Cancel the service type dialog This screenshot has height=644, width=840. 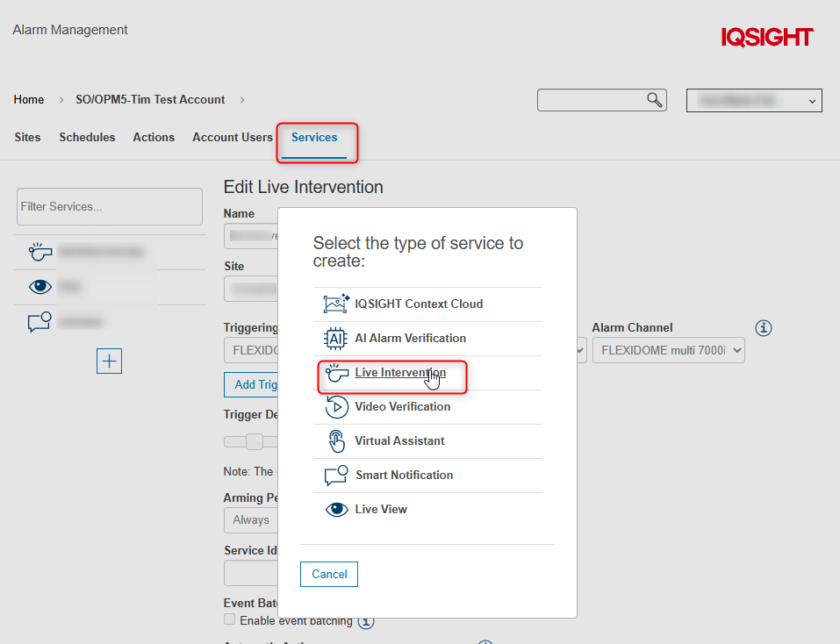click(x=329, y=575)
